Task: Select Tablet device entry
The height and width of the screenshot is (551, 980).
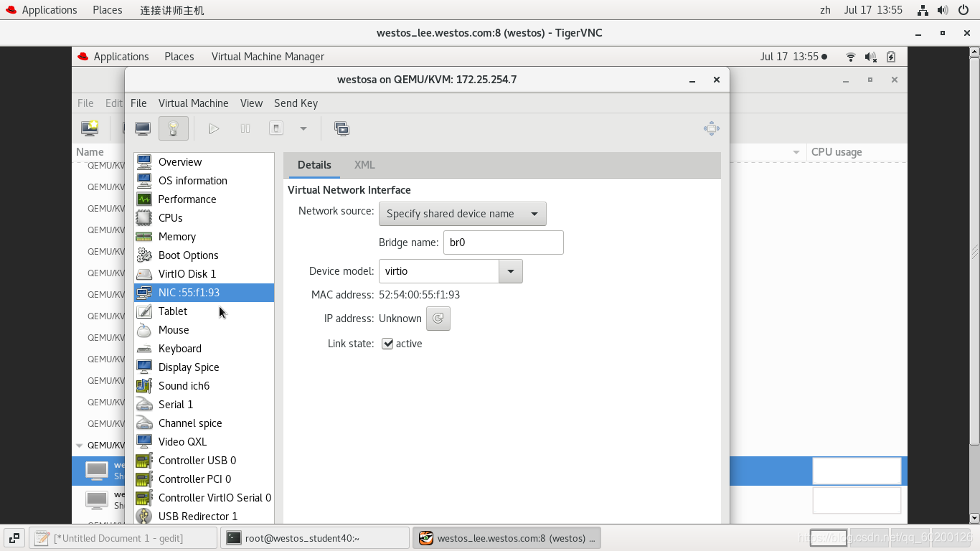Action: point(204,311)
